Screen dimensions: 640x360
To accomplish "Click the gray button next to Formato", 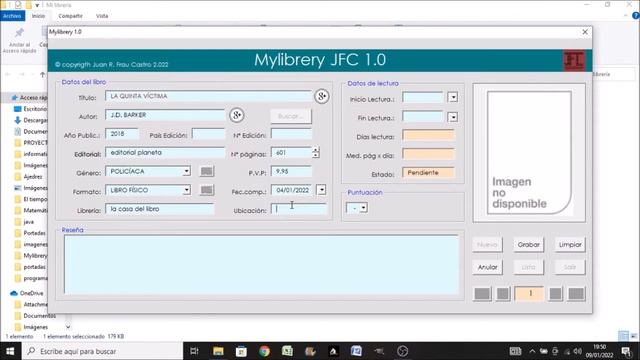I will point(207,190).
